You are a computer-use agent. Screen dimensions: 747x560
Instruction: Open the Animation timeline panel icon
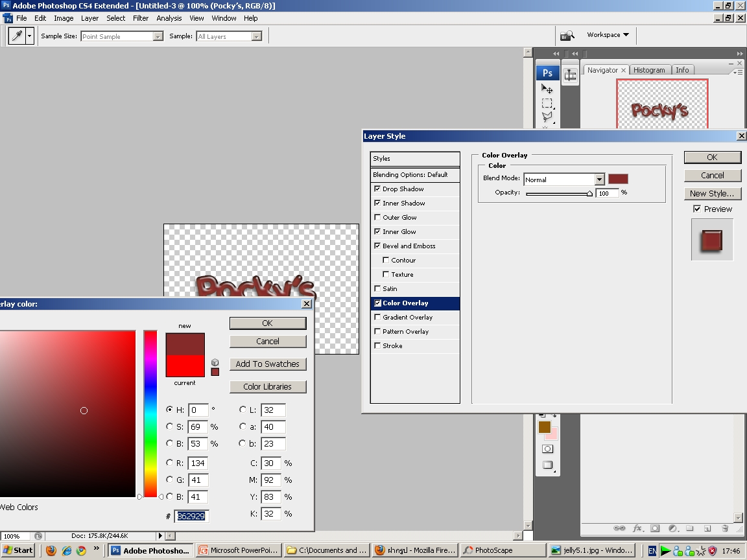pos(570,75)
